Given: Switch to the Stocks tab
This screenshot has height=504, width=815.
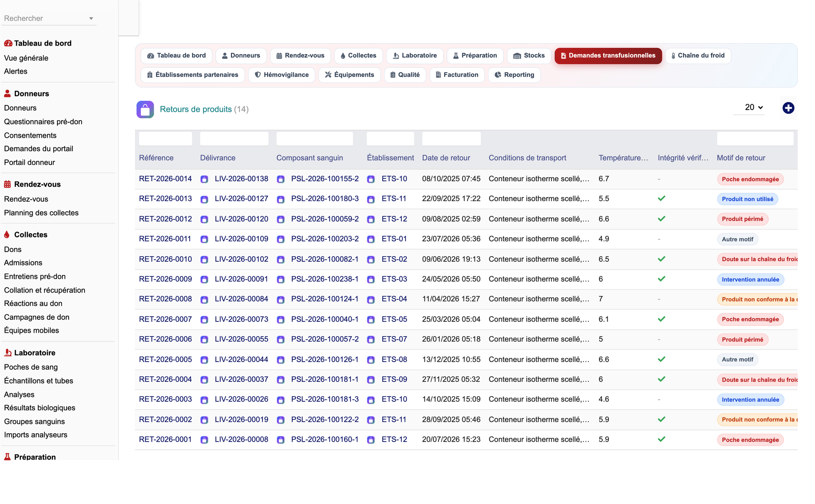Looking at the screenshot, I should (x=529, y=56).
